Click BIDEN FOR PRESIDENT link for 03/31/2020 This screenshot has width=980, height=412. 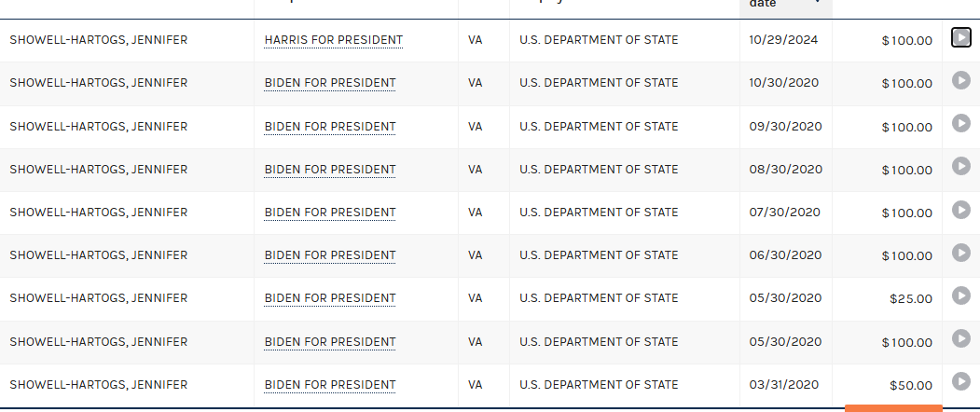tap(330, 385)
